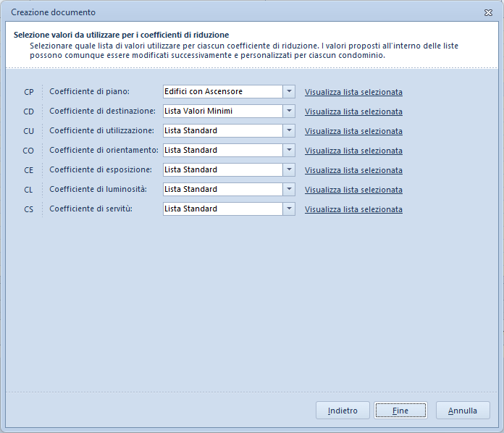The image size is (504, 433).
Task: Cancel with the Annulla button
Action: (x=463, y=411)
